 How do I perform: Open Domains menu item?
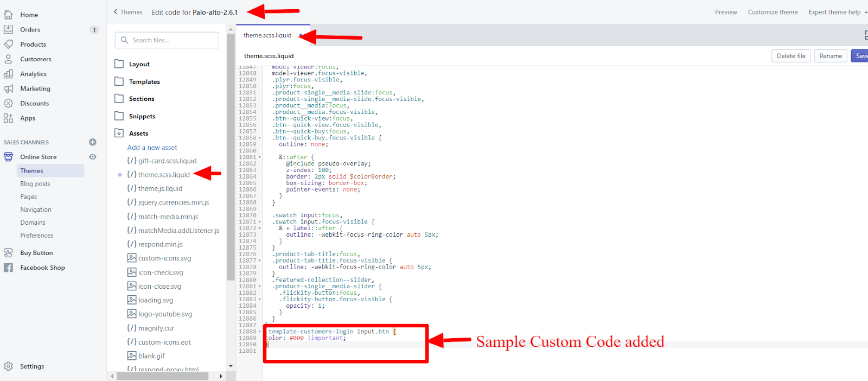pyautogui.click(x=33, y=223)
